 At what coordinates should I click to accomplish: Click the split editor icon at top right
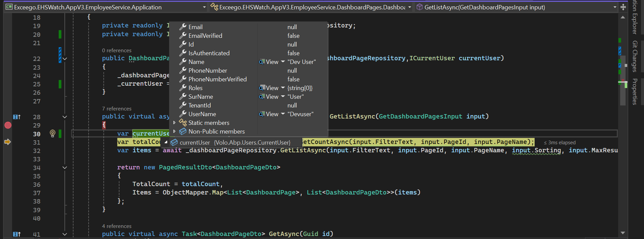click(x=623, y=7)
